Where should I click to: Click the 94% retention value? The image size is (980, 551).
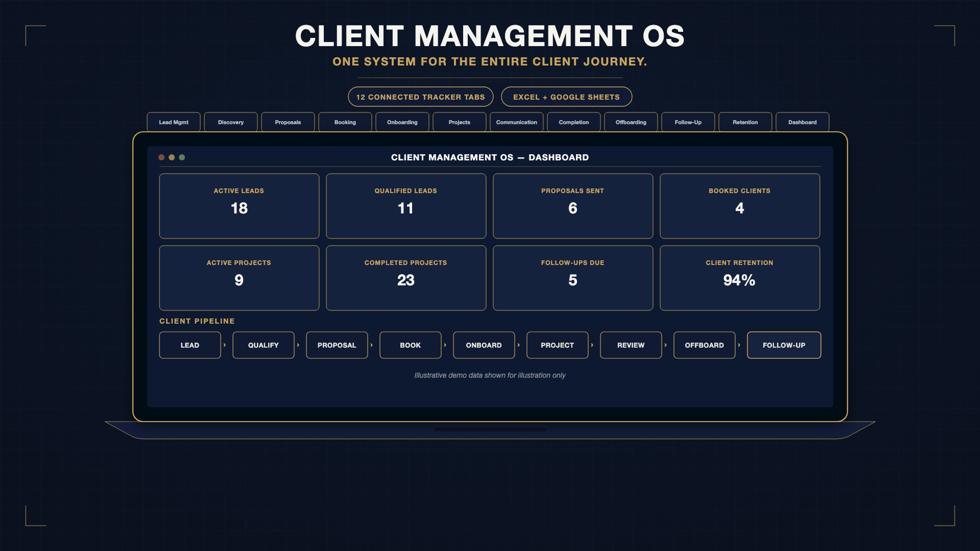coord(739,280)
